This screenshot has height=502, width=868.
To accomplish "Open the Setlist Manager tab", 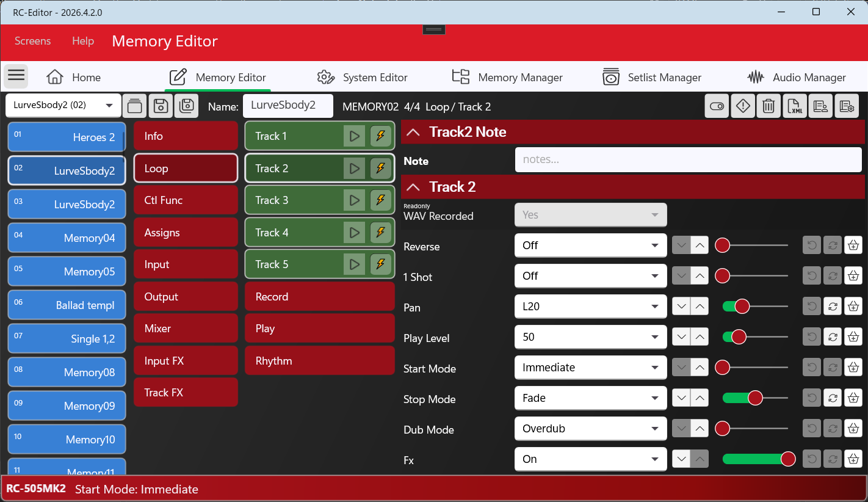I will click(651, 78).
